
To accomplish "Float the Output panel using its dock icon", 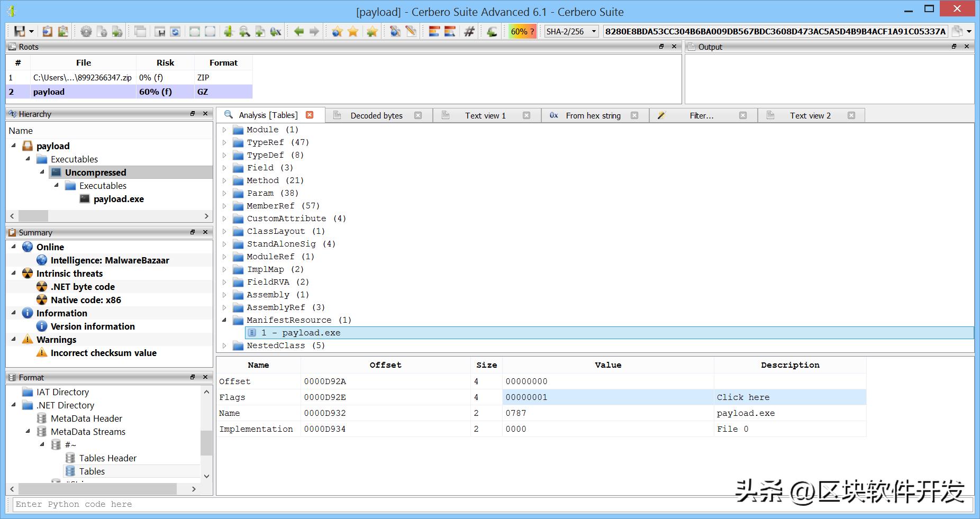I will tap(954, 47).
